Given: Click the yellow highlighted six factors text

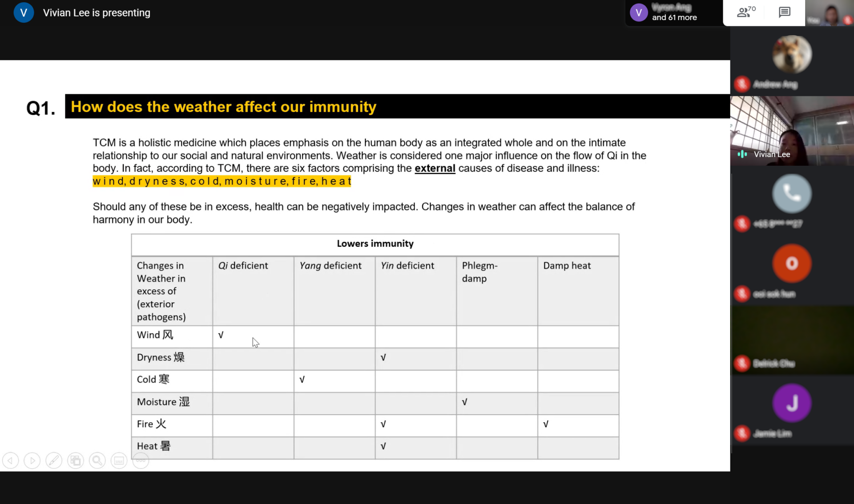Looking at the screenshot, I should tap(222, 181).
